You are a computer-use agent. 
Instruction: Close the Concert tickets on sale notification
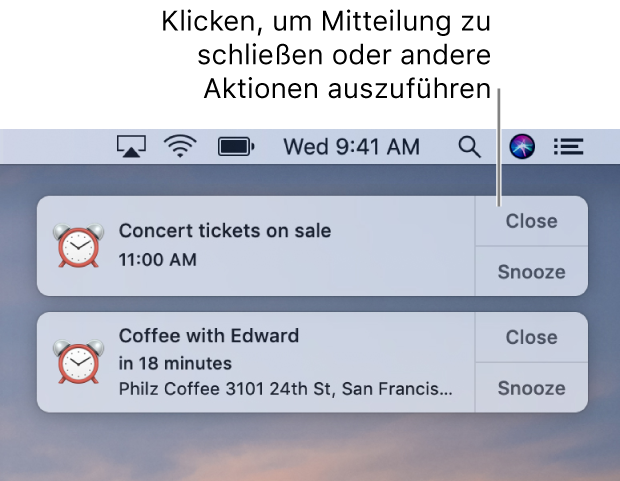coord(531,221)
